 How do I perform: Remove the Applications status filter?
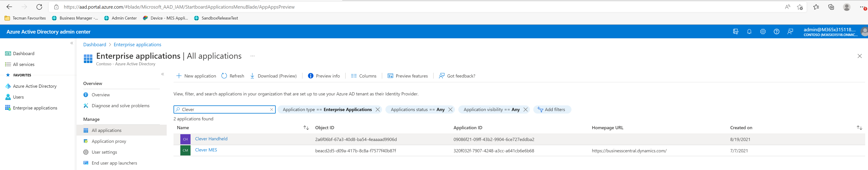[x=450, y=109]
